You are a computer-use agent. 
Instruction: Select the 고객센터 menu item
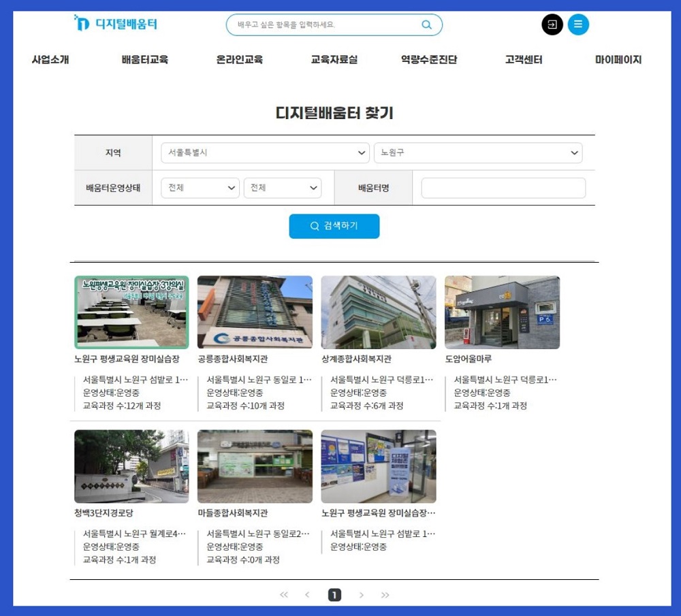(x=524, y=60)
